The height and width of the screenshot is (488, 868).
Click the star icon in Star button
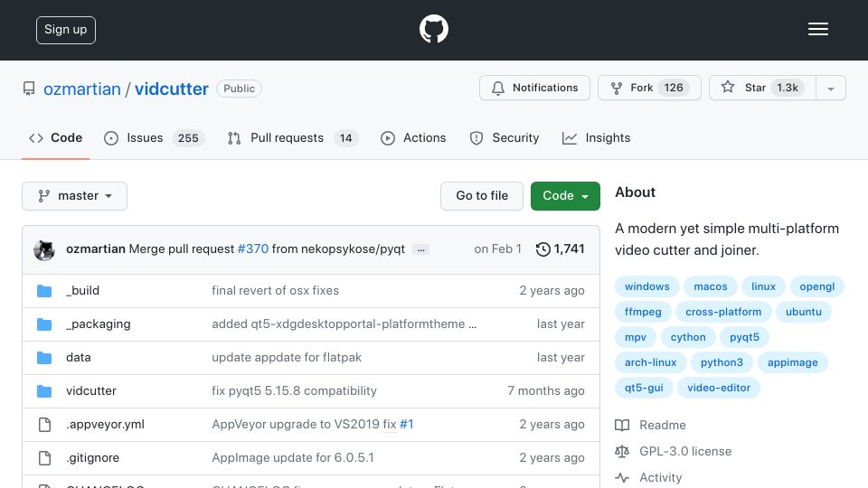[x=727, y=87]
